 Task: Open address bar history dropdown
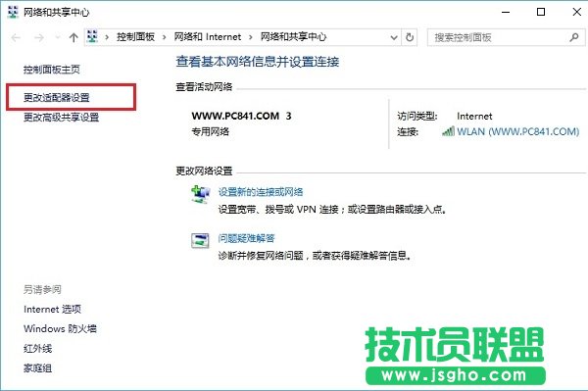(x=394, y=37)
